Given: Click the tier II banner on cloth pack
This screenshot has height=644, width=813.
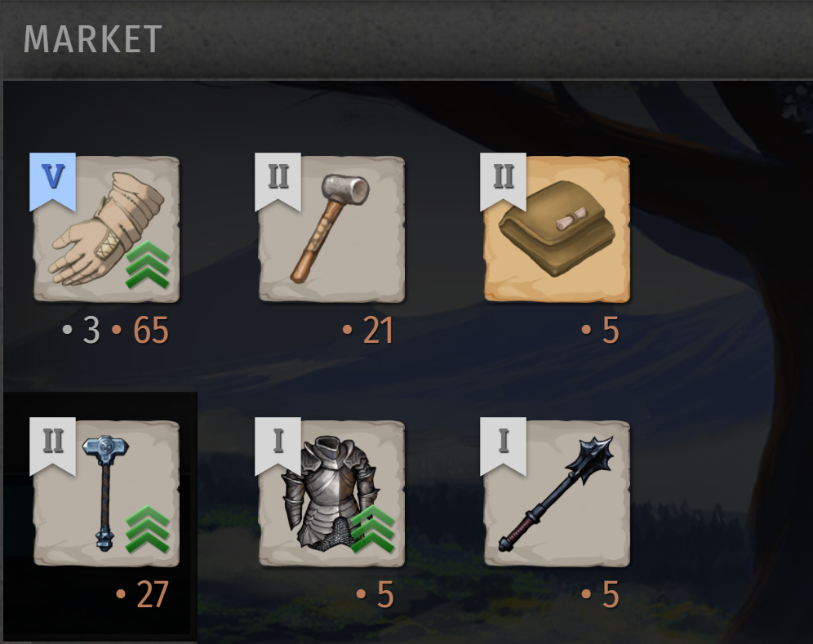Looking at the screenshot, I should [504, 181].
